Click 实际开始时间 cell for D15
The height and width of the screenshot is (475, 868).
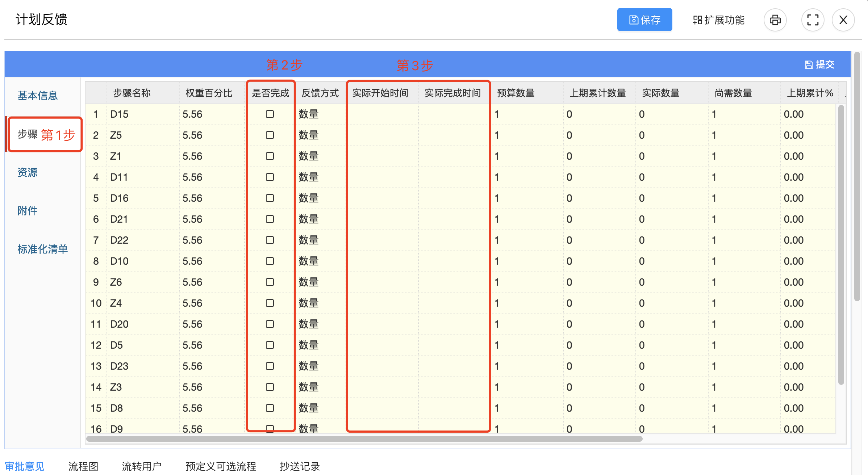[x=382, y=114]
